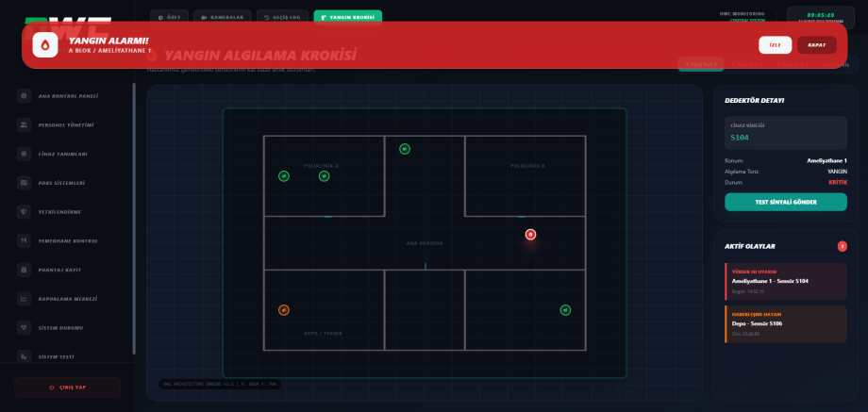Click the Ameliyathane 1 location value
868x412 pixels.
click(x=826, y=161)
